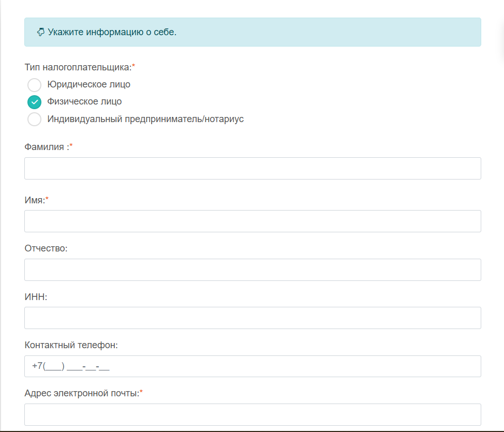Place cursor in the ИНН field
The image size is (504, 432).
click(x=253, y=318)
